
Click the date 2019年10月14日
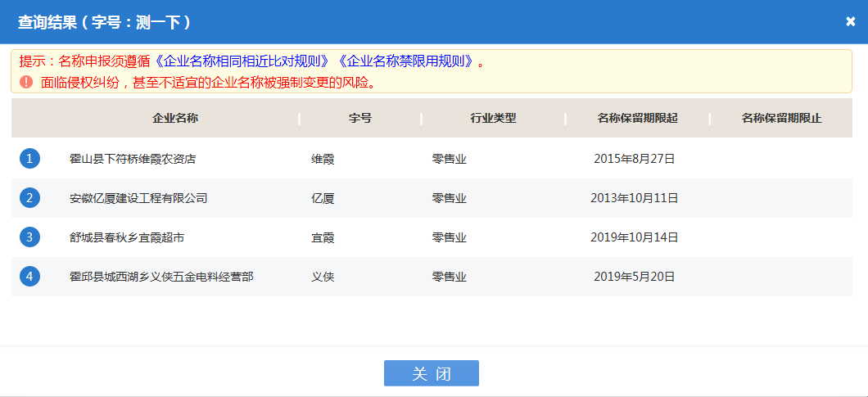pyautogui.click(x=635, y=237)
